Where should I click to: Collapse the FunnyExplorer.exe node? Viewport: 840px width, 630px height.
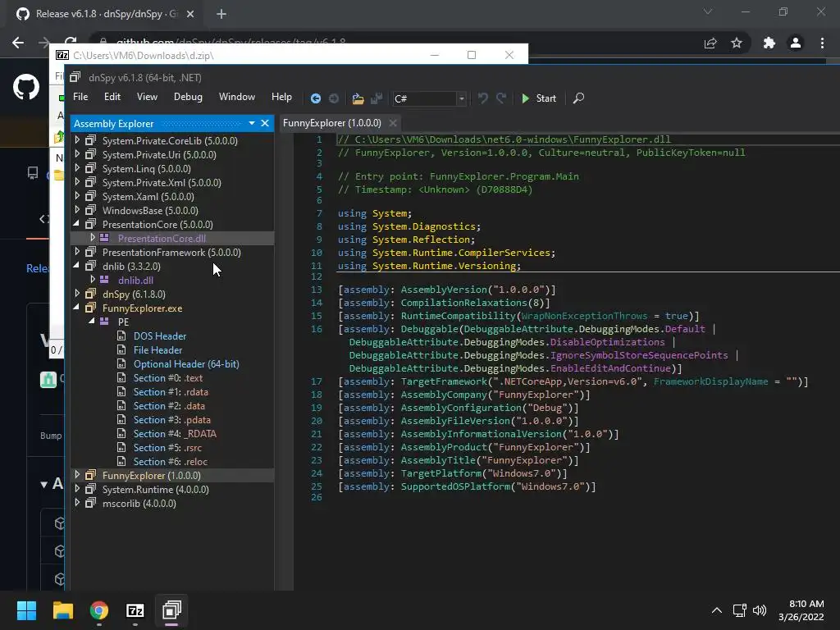[76, 308]
